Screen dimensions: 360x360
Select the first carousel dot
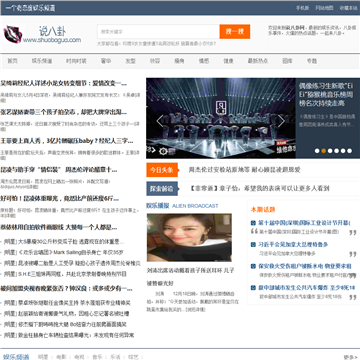pos(317,151)
